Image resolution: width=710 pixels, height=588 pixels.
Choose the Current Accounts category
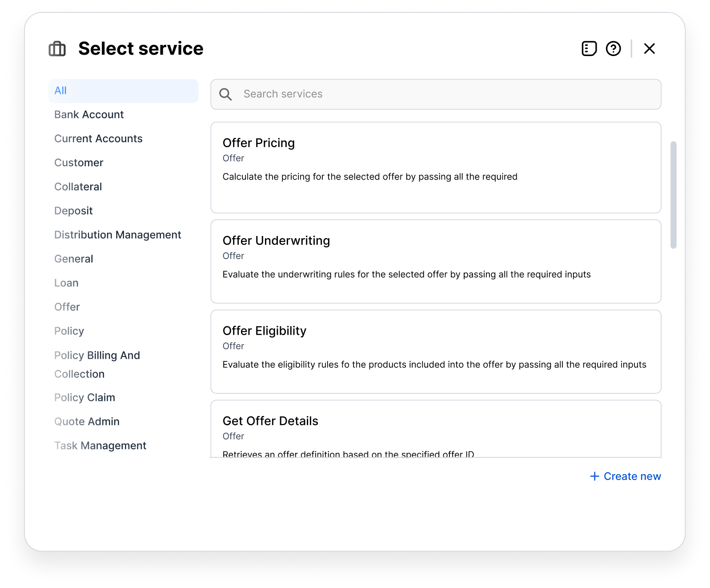98,139
